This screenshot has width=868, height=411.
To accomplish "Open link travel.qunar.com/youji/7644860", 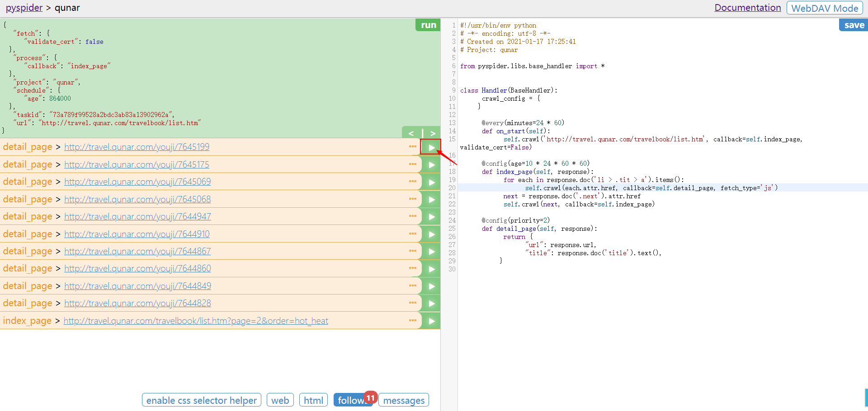I will 137,268.
